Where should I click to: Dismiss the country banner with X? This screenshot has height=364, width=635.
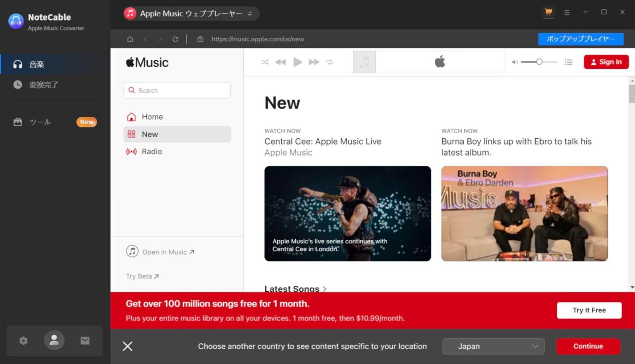(128, 346)
